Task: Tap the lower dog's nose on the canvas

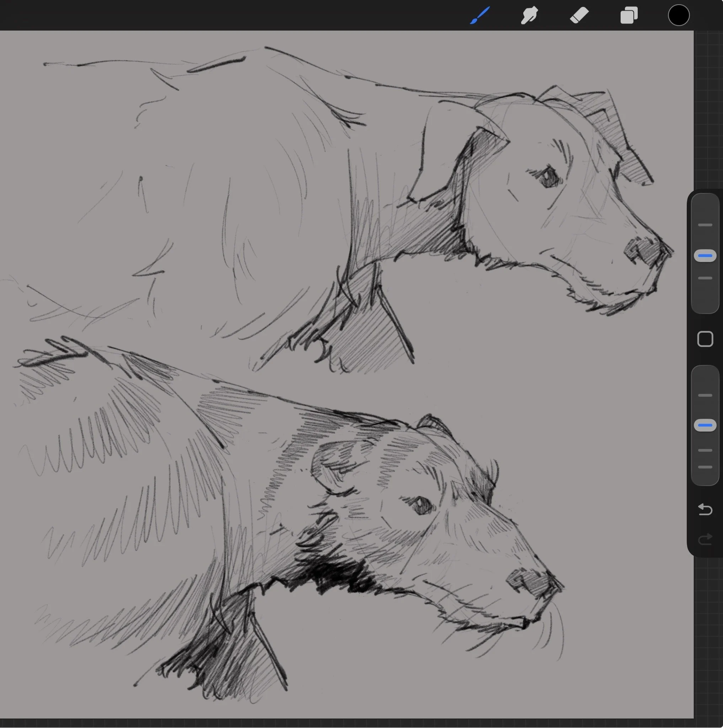Action: (534, 583)
